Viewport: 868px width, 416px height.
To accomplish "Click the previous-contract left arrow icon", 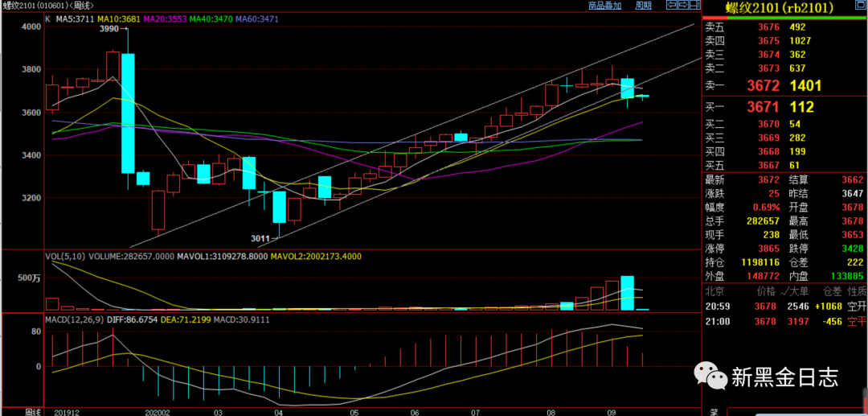I will (672, 5).
